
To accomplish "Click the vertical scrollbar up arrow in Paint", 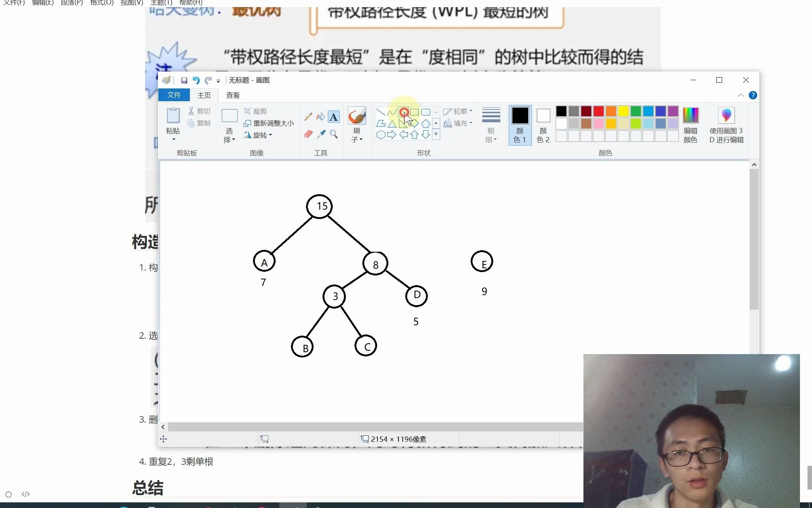I will tap(754, 165).
